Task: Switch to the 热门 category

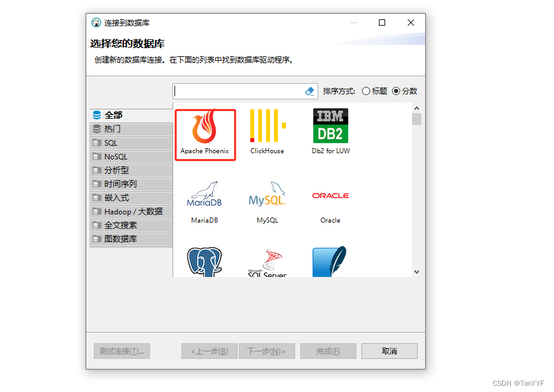Action: tap(131, 129)
